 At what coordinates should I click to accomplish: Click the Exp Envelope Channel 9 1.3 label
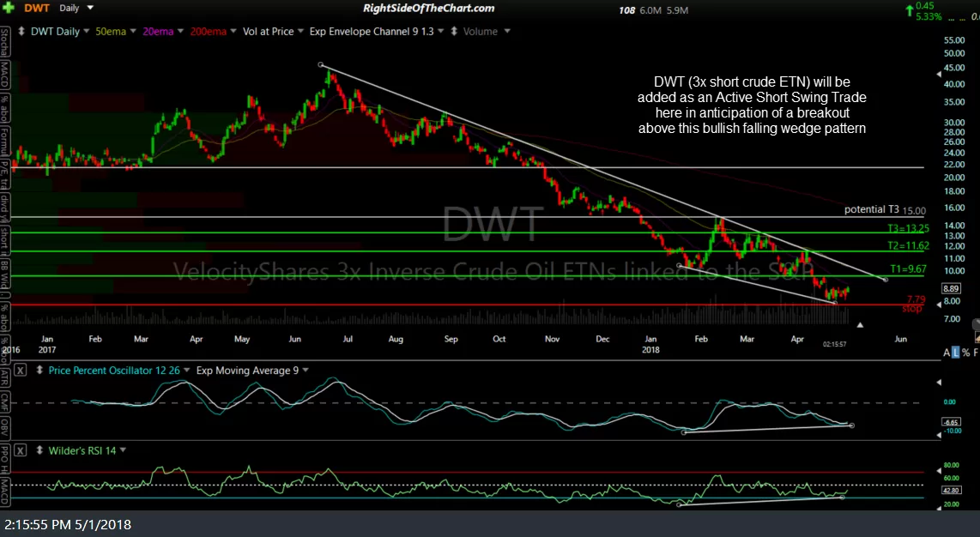pyautogui.click(x=372, y=31)
